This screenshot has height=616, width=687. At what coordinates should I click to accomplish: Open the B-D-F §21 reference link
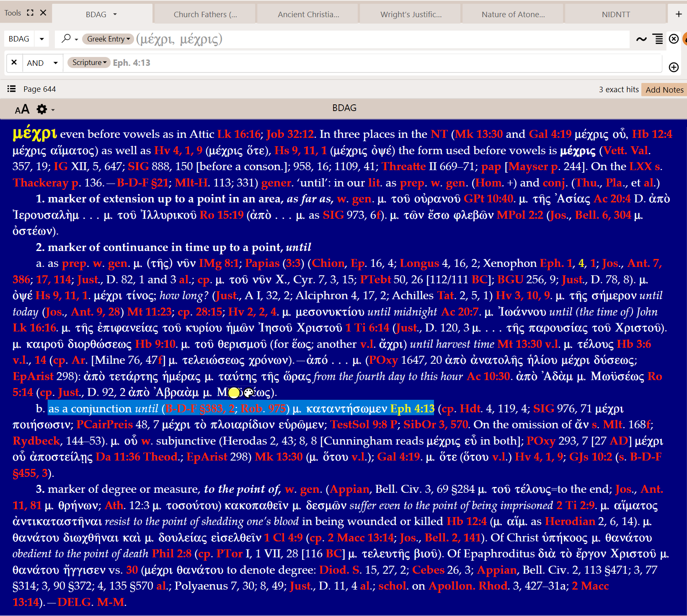(x=142, y=183)
